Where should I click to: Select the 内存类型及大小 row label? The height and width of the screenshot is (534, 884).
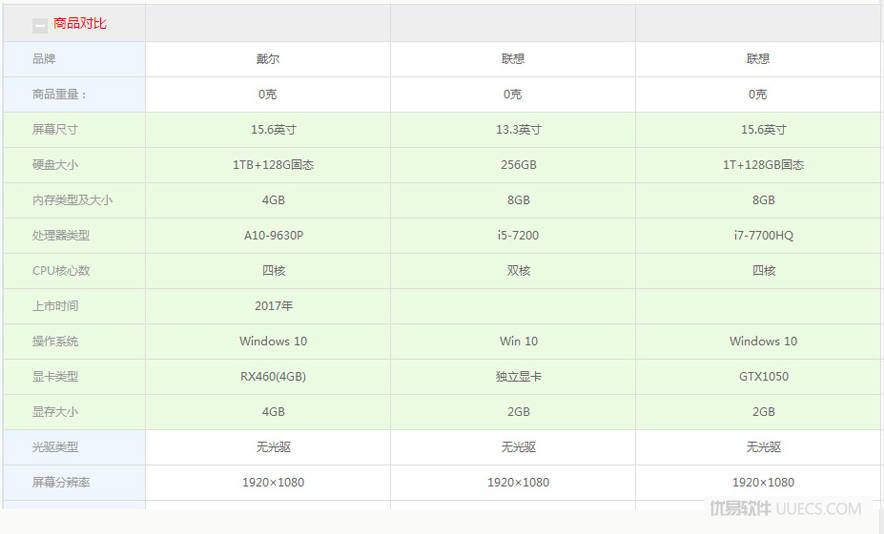(72, 200)
